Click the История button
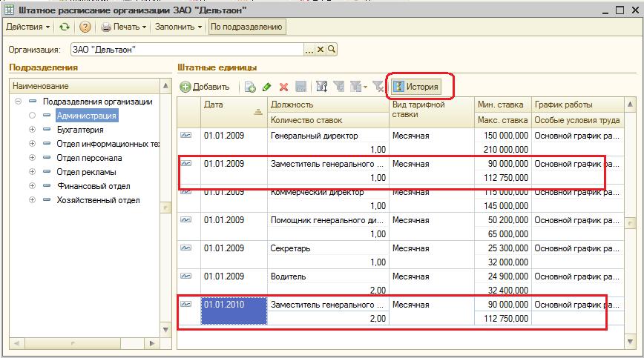Screen dimensions: 644x358 point(415,87)
